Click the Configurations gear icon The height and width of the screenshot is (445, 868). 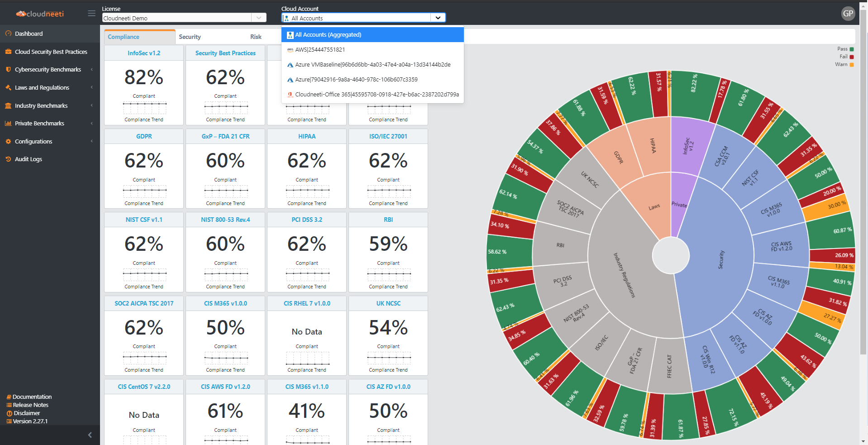[8, 141]
